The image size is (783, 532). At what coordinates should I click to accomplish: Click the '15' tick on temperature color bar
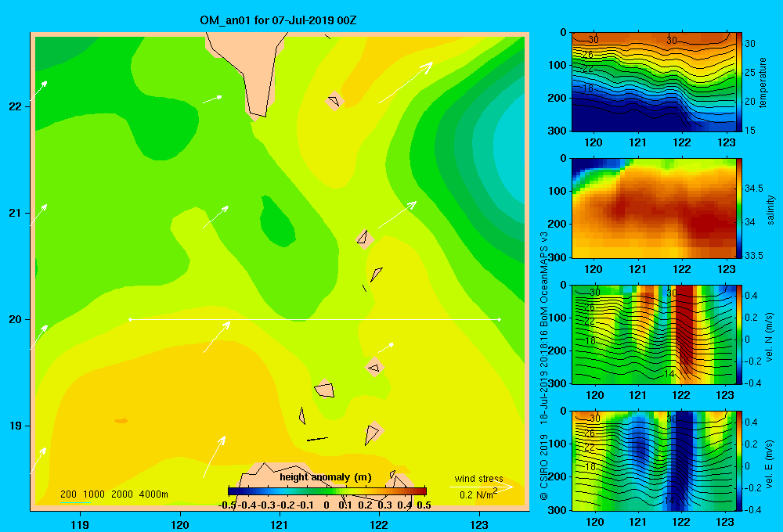click(751, 130)
